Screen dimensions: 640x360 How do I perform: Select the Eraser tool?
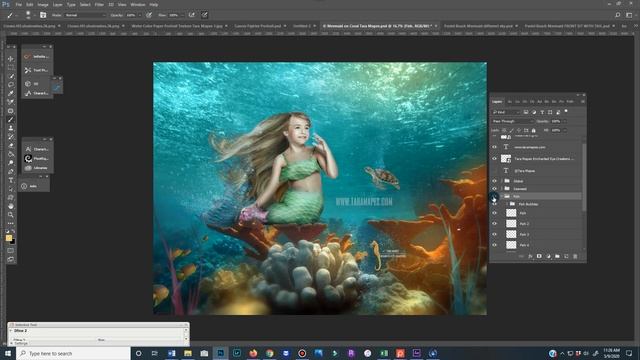(x=11, y=145)
